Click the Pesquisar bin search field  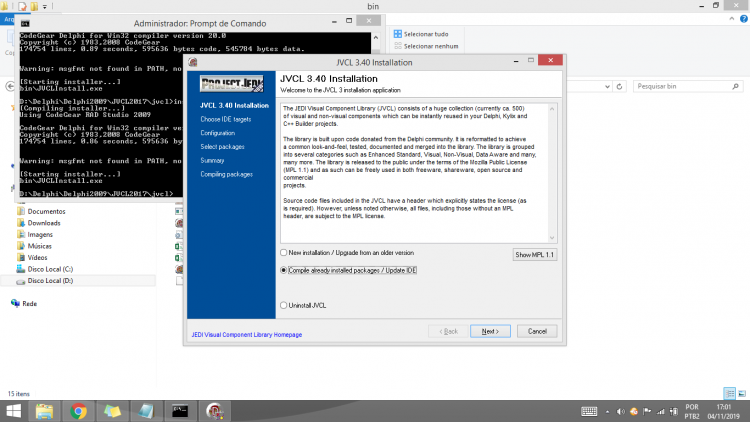[x=688, y=86]
